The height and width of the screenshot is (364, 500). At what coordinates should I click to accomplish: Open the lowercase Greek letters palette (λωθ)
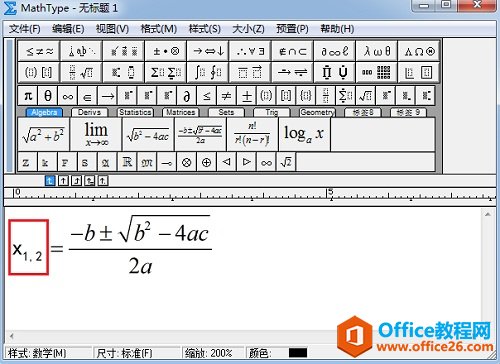pyautogui.click(x=377, y=51)
